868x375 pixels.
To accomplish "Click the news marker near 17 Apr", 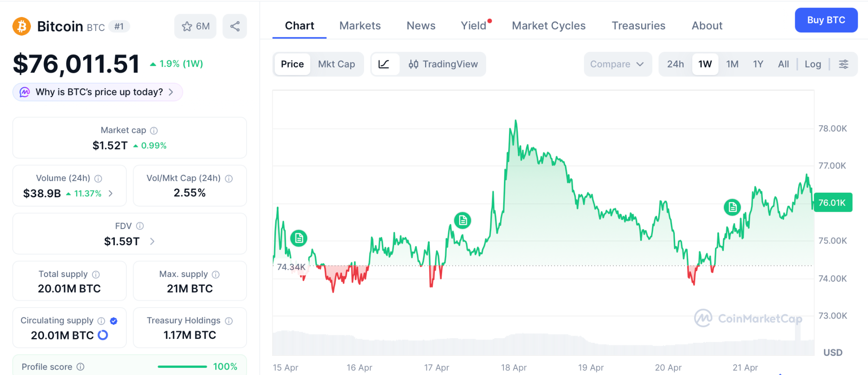I will (462, 221).
